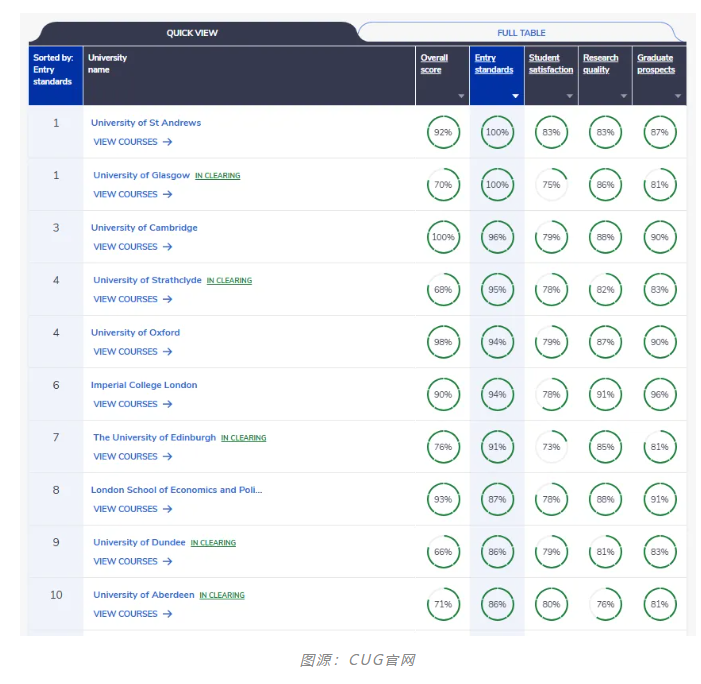
Task: View courses for London School of Economics
Action: tap(133, 509)
